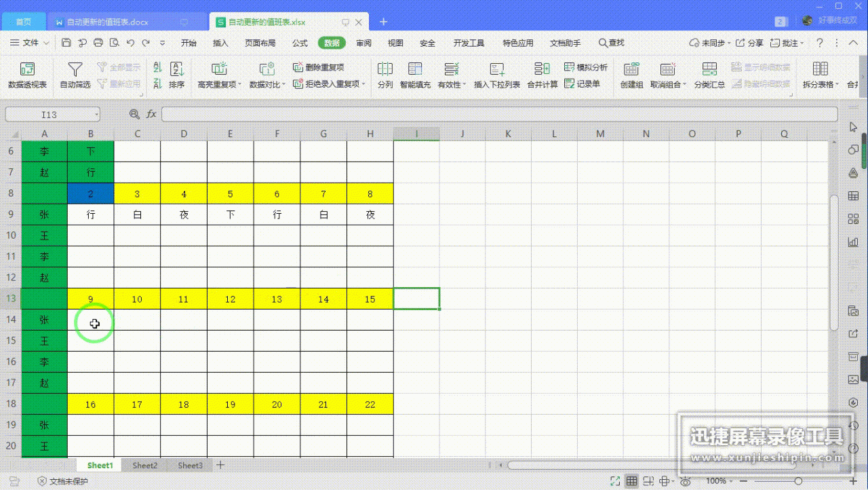Go to the 首页 home tab
868x490 pixels.
click(x=23, y=22)
